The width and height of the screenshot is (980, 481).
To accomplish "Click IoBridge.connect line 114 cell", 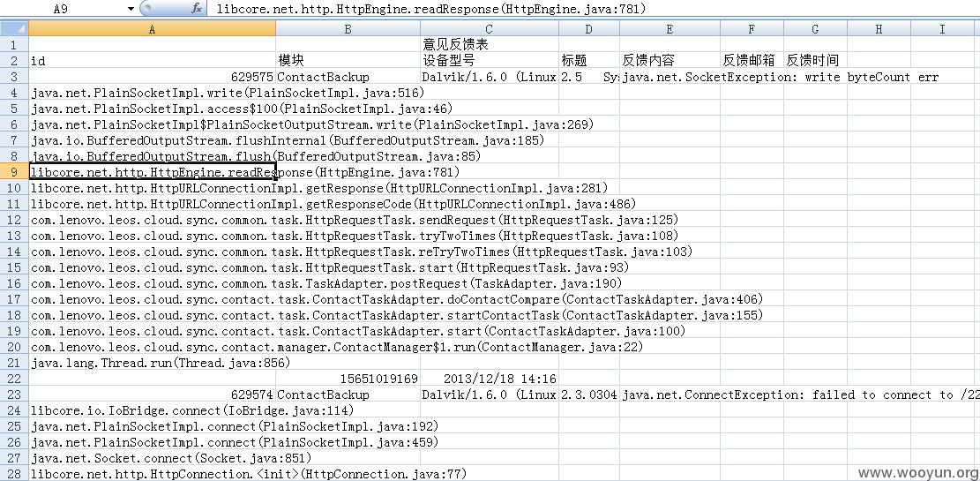I will pyautogui.click(x=152, y=410).
